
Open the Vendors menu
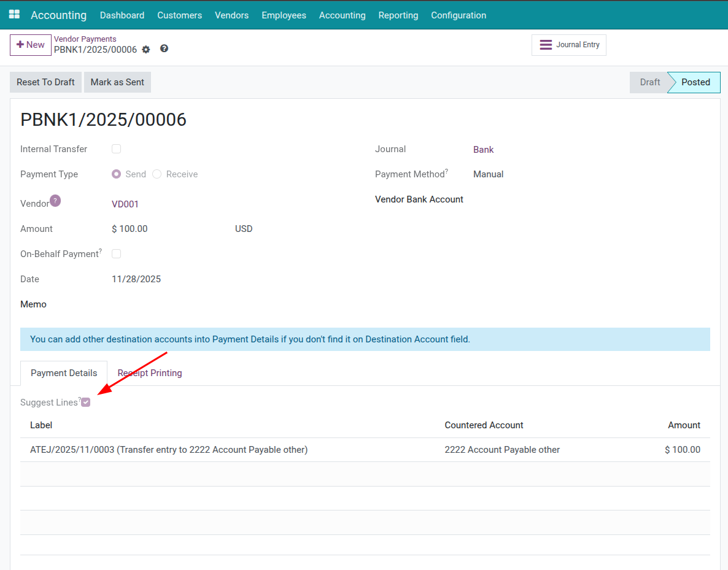pyautogui.click(x=231, y=15)
